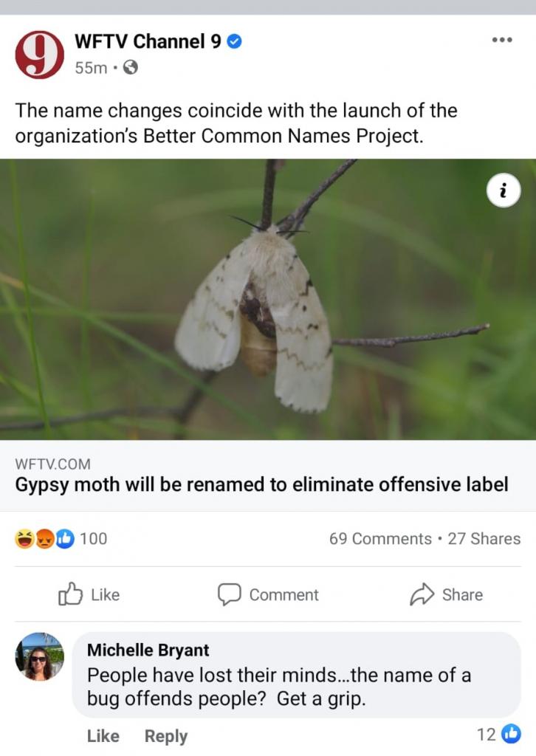This screenshot has width=536, height=756.
Task: Click Michelle Bryant's name in the comment
Action: [148, 650]
